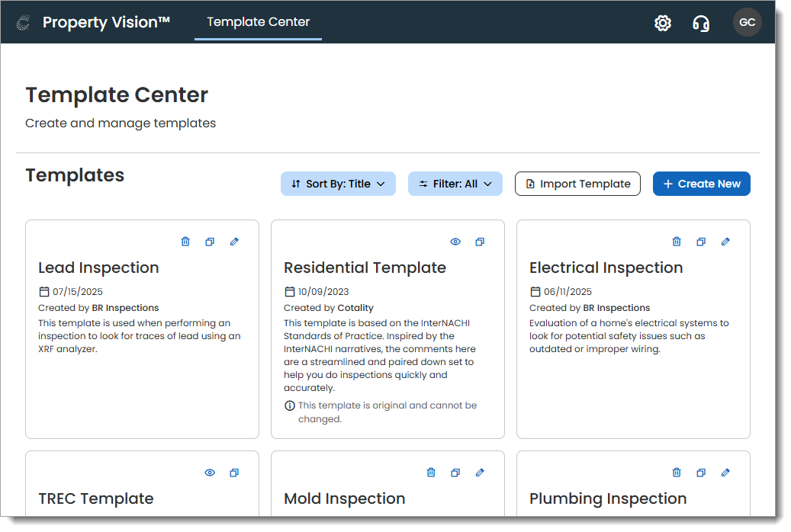Open settings gear in header

point(663,23)
